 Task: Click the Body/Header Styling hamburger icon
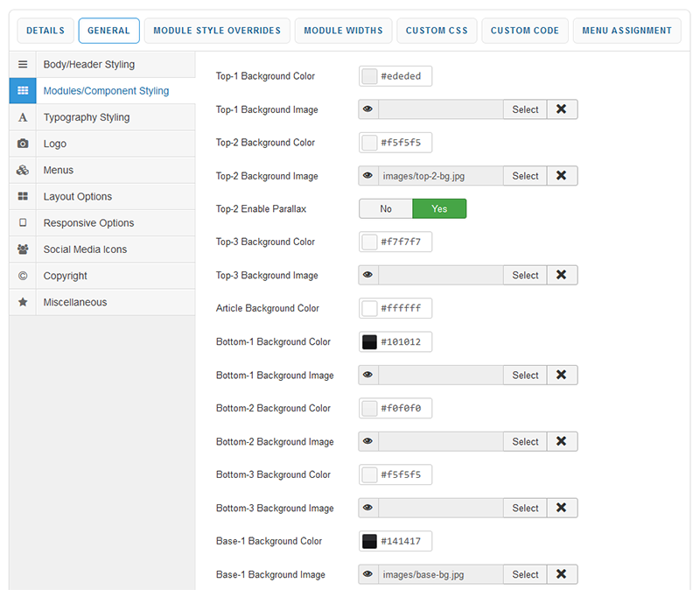[x=23, y=65]
